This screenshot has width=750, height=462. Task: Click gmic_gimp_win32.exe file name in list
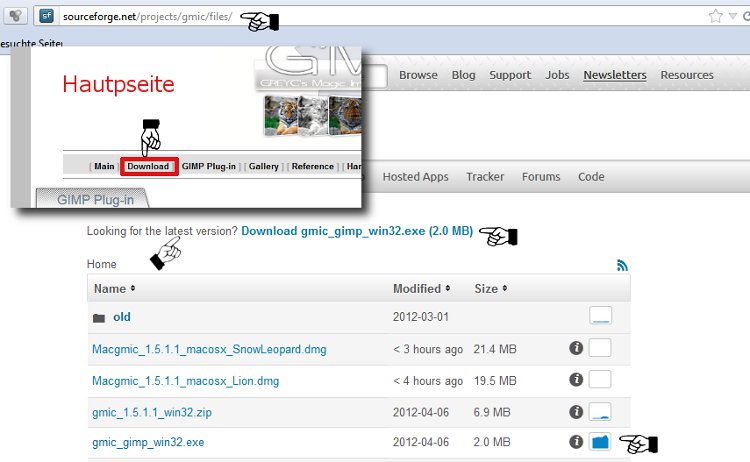148,442
